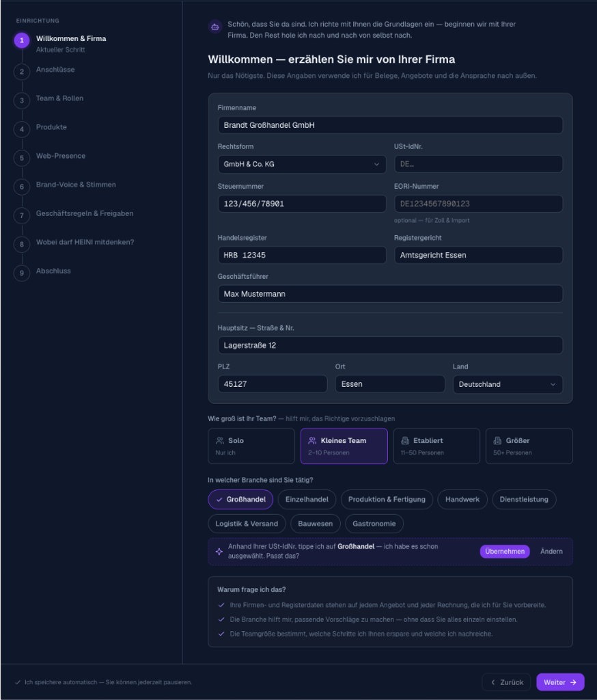
Task: Click the step 3 circle icon
Action: [x=22, y=100]
